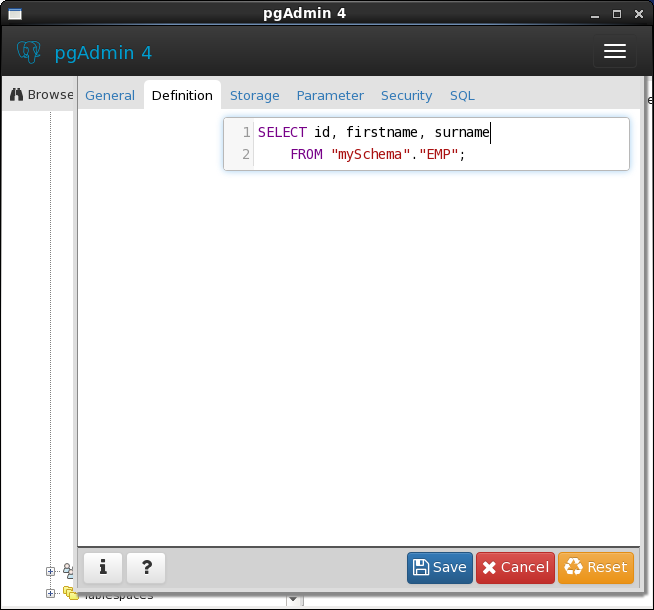Close the pgAdmin 4 window

639,14
